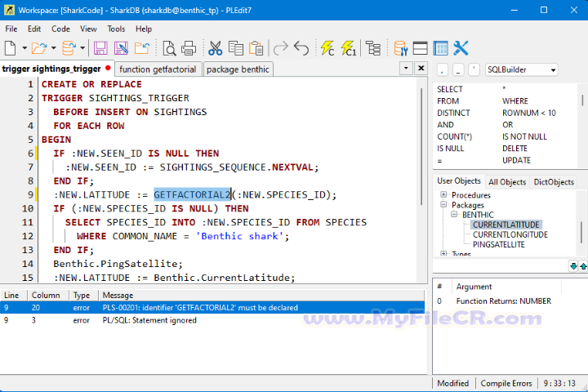The width and height of the screenshot is (588, 392).
Task: Click the Cut scissors icon
Action: pyautogui.click(x=216, y=48)
